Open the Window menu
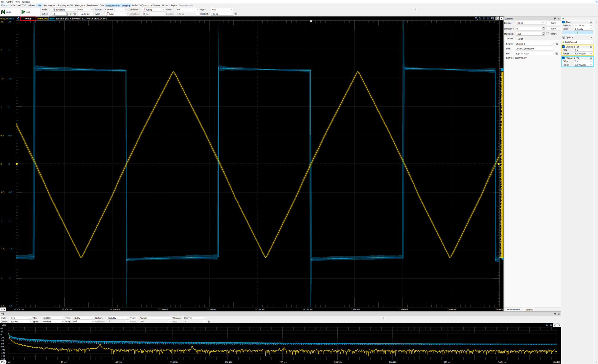 coord(26,2)
